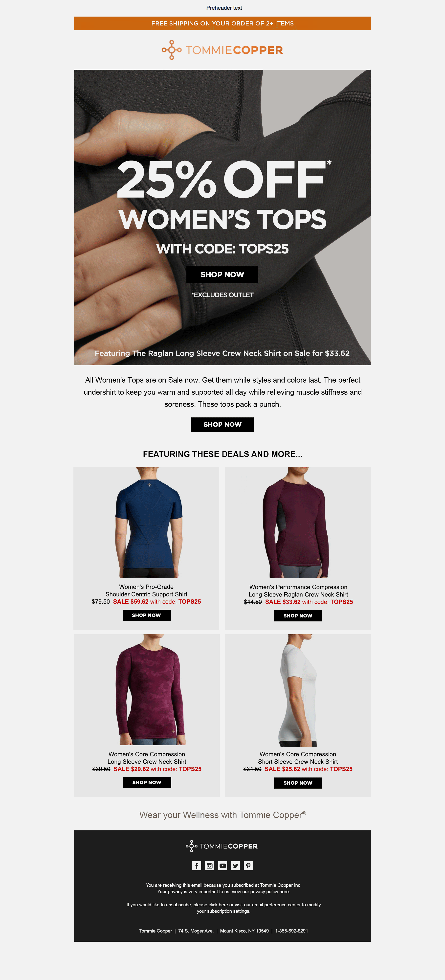The image size is (445, 980).
Task: Open the Pinterest icon in the footer
Action: 248,866
